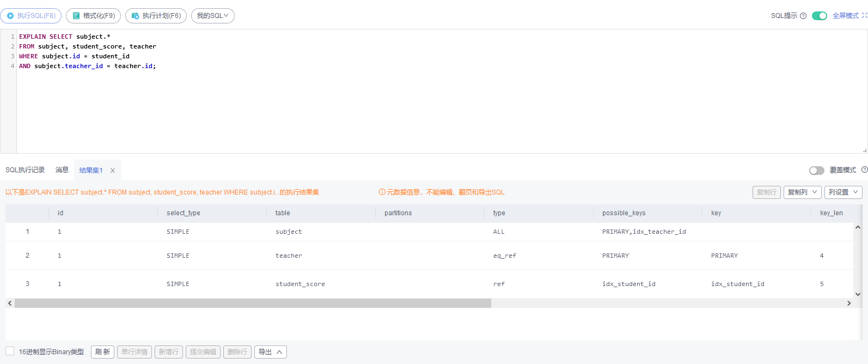868x364 pixels.
Task: Run query with 执行SQL(F8) button
Action: 31,16
